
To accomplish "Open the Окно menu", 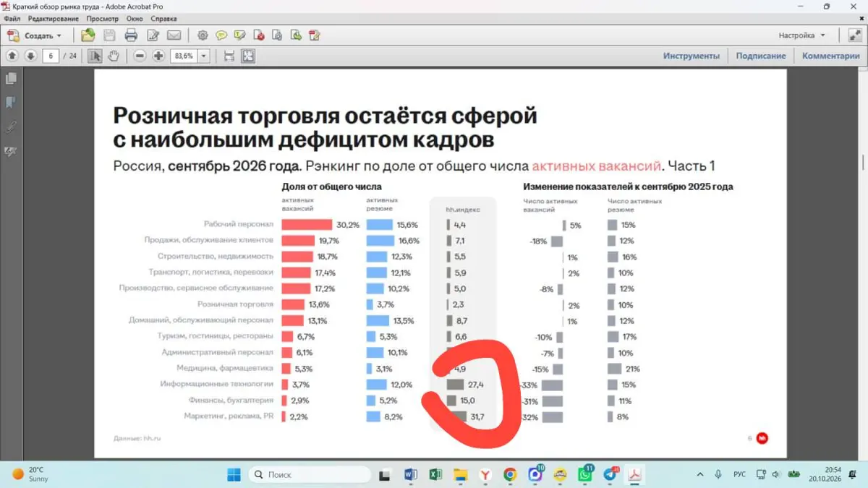I will (135, 18).
